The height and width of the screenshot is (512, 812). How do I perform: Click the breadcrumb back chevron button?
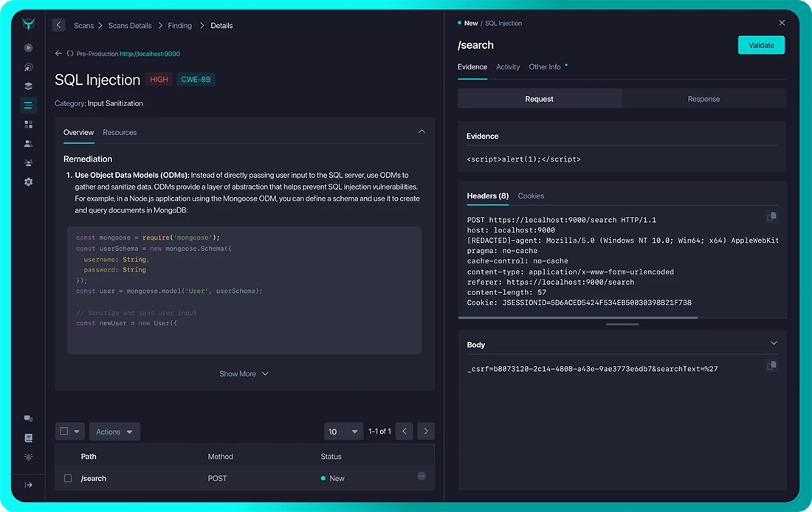58,25
